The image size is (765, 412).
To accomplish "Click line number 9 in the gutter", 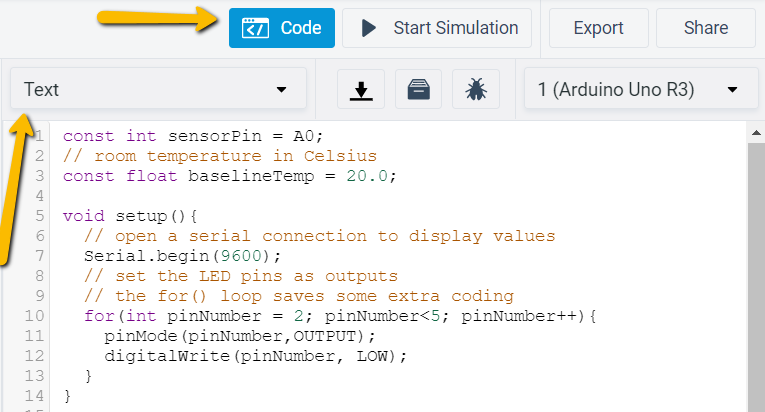I will click(38, 296).
